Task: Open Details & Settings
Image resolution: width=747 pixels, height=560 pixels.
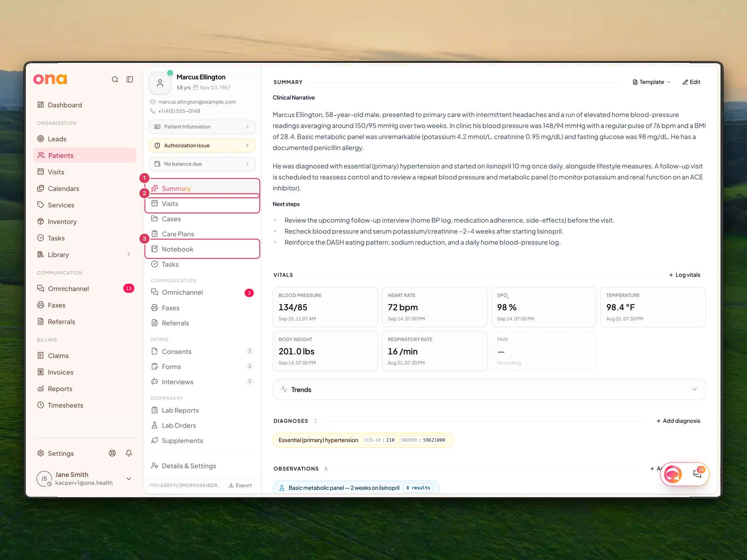Action: pyautogui.click(x=202, y=466)
